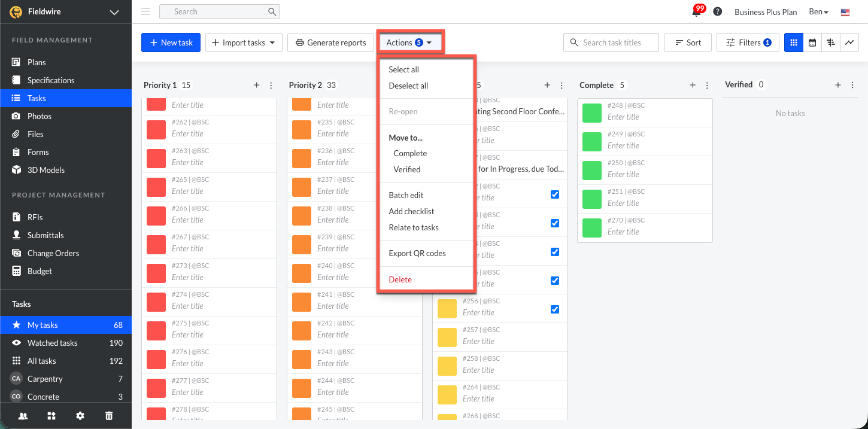The image size is (868, 429).
Task: Open Verified column options menu
Action: click(x=852, y=86)
